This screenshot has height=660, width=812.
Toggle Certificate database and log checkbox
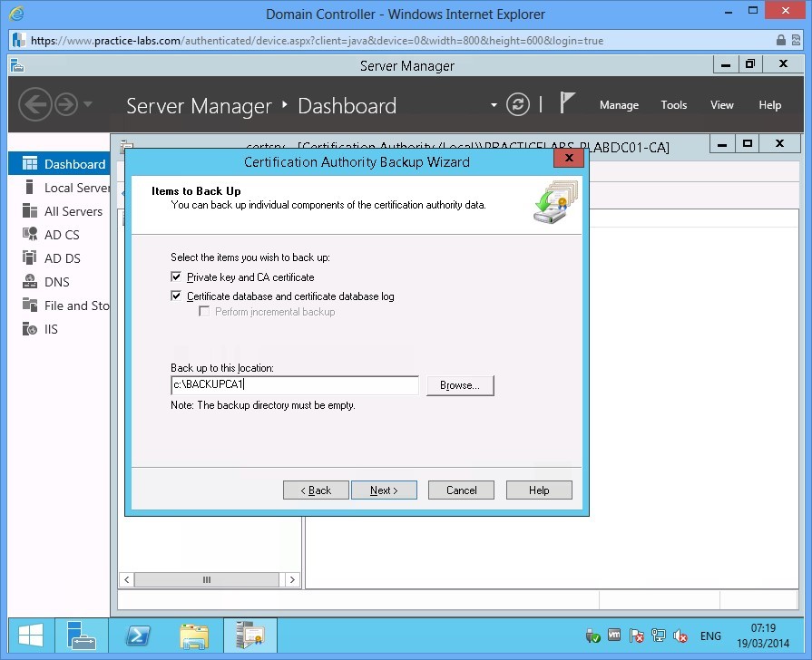point(177,296)
